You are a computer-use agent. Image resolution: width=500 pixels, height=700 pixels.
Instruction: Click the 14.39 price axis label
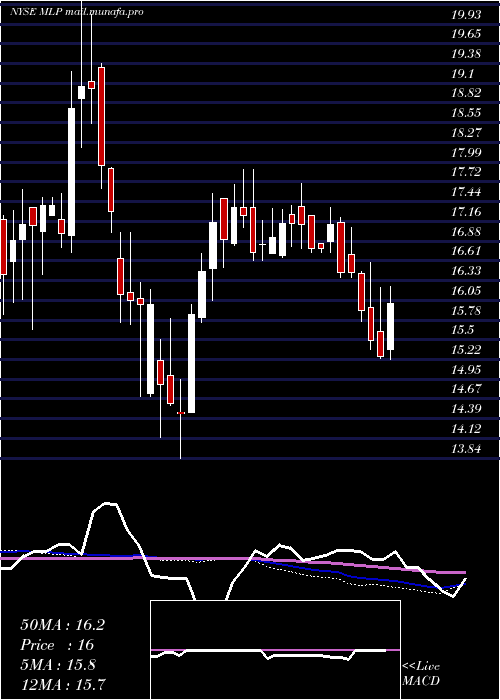(x=466, y=408)
